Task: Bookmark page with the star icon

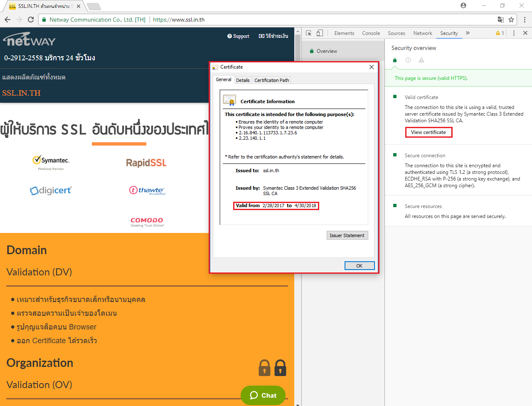Action: (x=511, y=20)
